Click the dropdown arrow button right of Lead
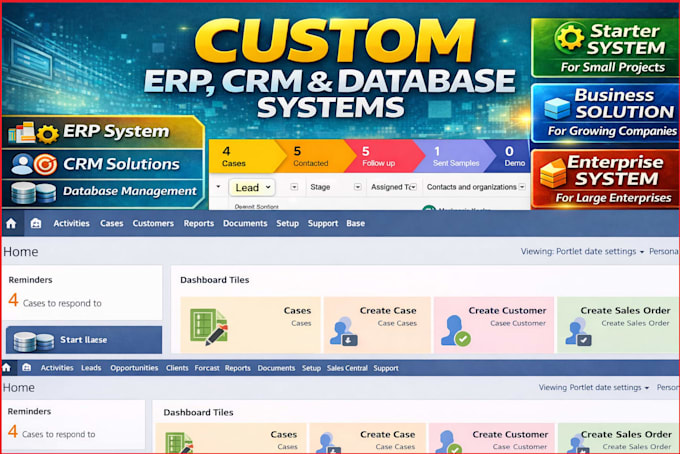 point(294,187)
